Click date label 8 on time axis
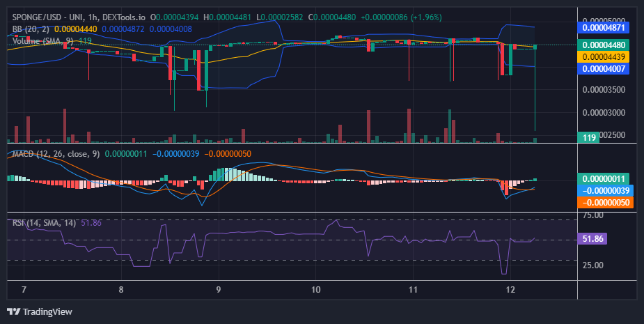The width and height of the screenshot is (644, 324). coord(120,289)
